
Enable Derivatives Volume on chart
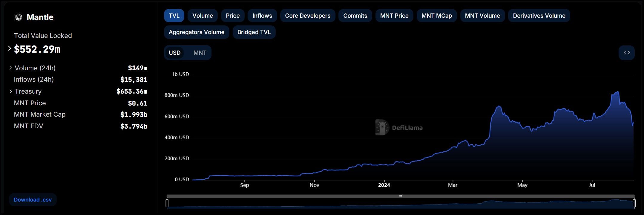coord(539,16)
